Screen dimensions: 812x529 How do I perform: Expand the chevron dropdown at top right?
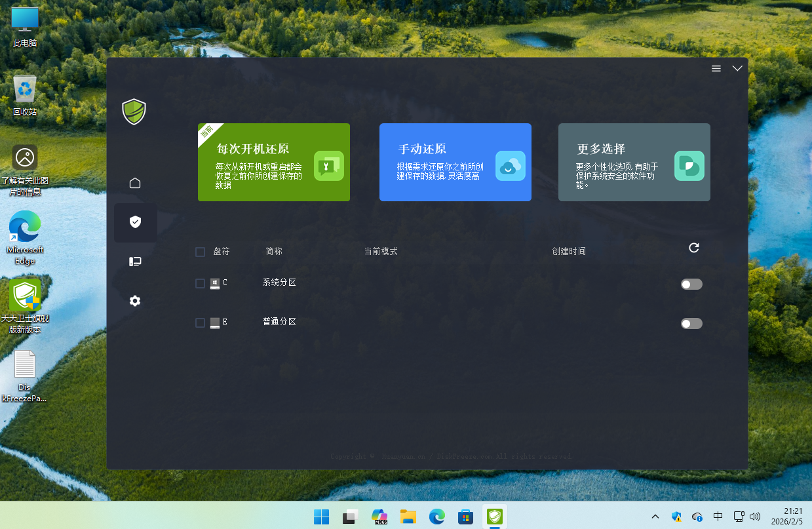tap(737, 69)
